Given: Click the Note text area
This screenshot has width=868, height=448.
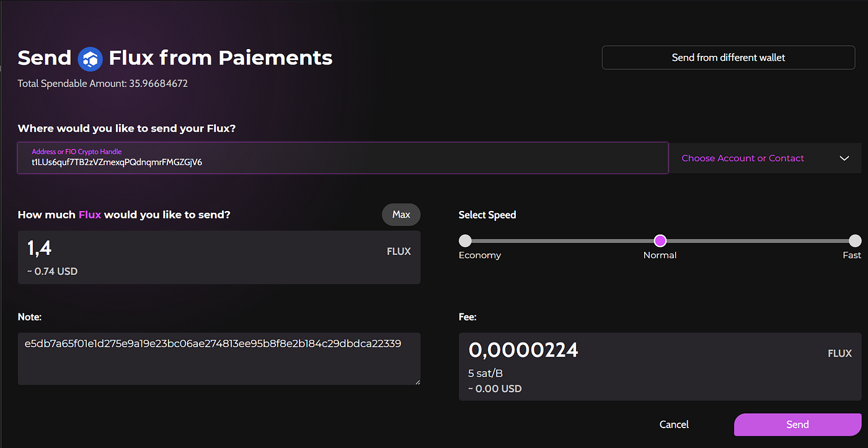Looking at the screenshot, I should pyautogui.click(x=219, y=359).
